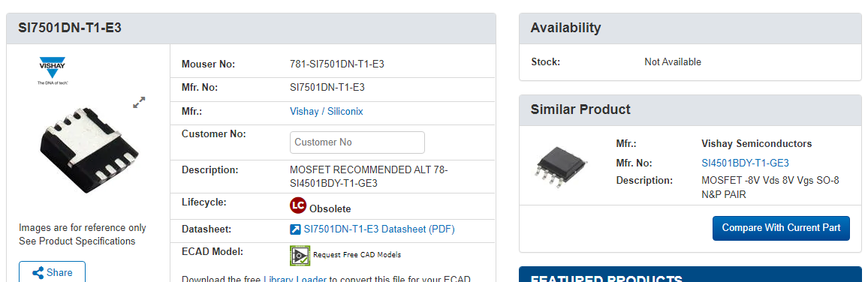
Task: Click Request Free CAD Models text
Action: click(357, 255)
